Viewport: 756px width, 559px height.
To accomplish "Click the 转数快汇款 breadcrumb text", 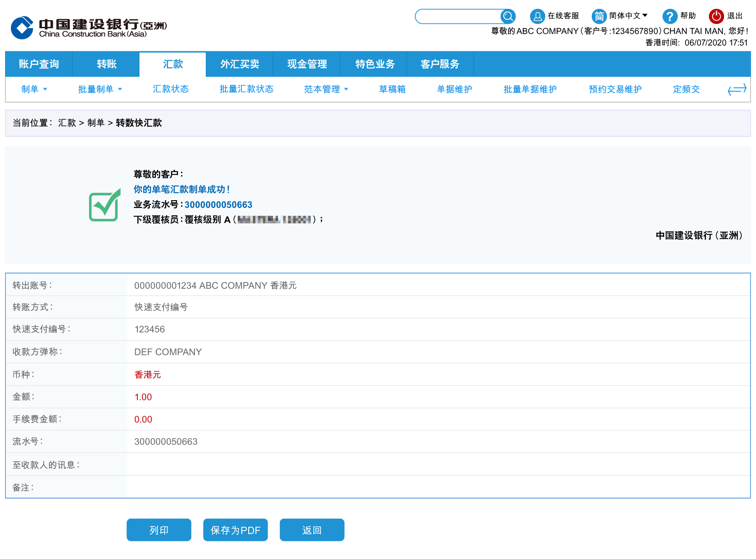I will tap(139, 123).
